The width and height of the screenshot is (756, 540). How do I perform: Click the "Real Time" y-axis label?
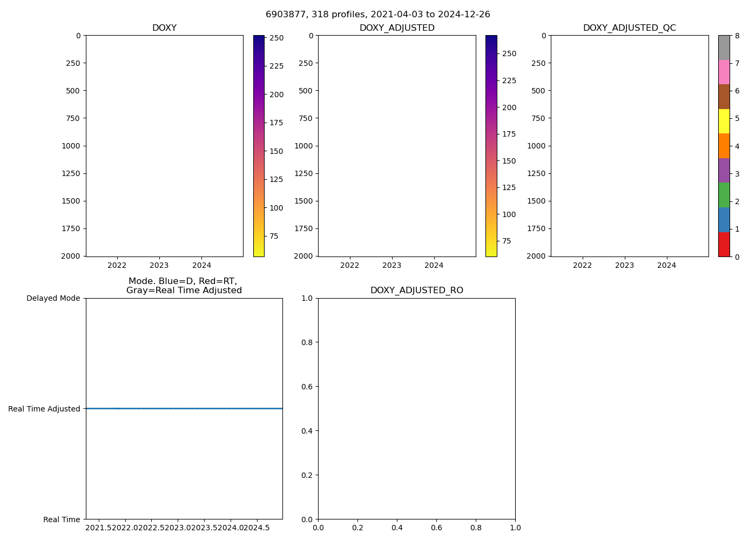click(x=62, y=519)
